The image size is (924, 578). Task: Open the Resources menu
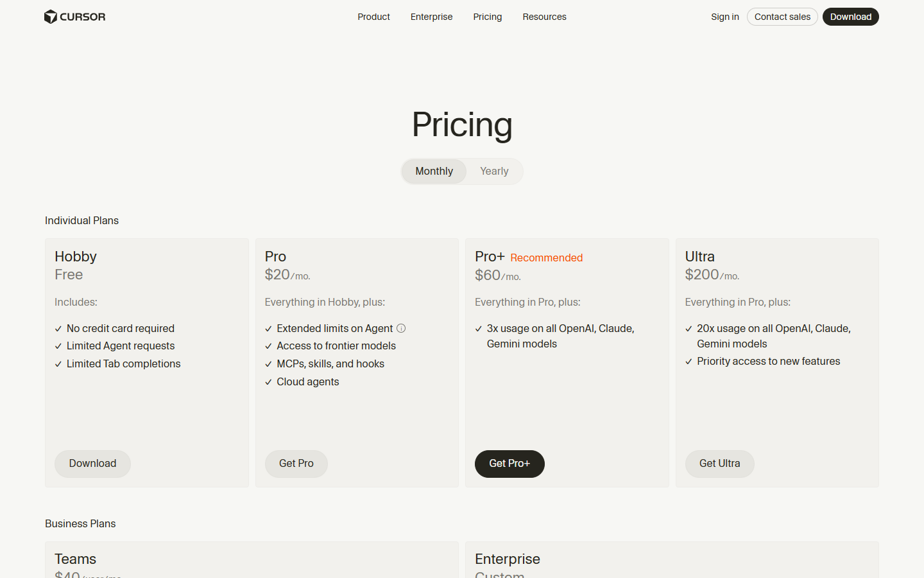click(544, 17)
